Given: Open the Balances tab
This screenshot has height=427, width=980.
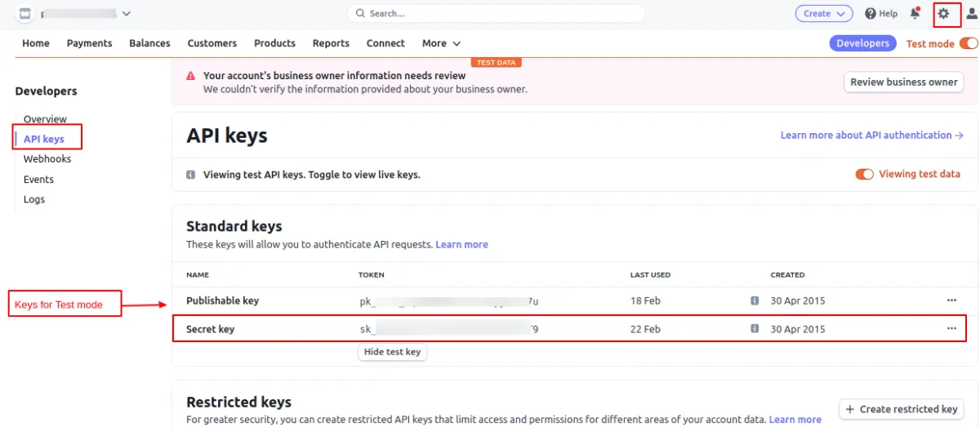Looking at the screenshot, I should coord(149,43).
